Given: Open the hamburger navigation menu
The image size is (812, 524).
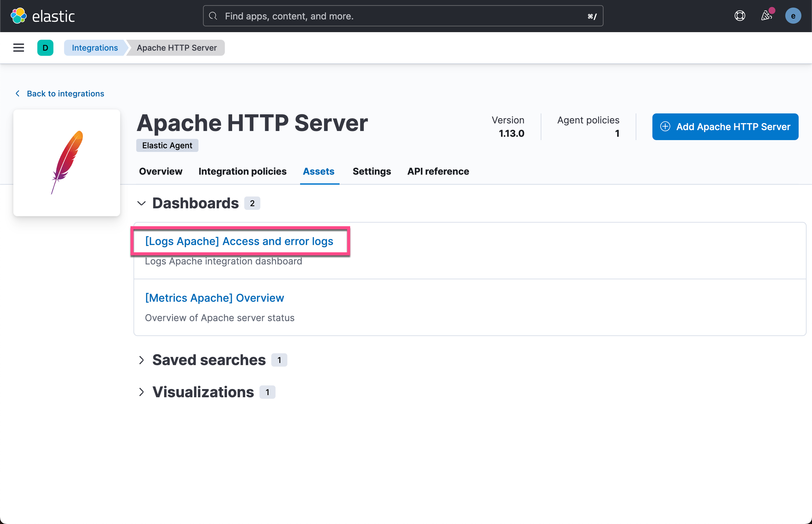Looking at the screenshot, I should [19, 48].
